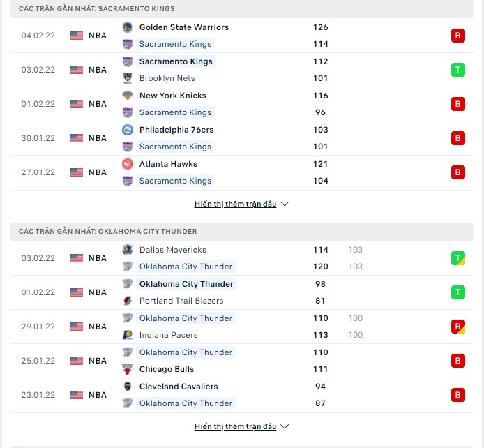
Task: Click the New York Knicks logo icon
Action: (x=128, y=96)
